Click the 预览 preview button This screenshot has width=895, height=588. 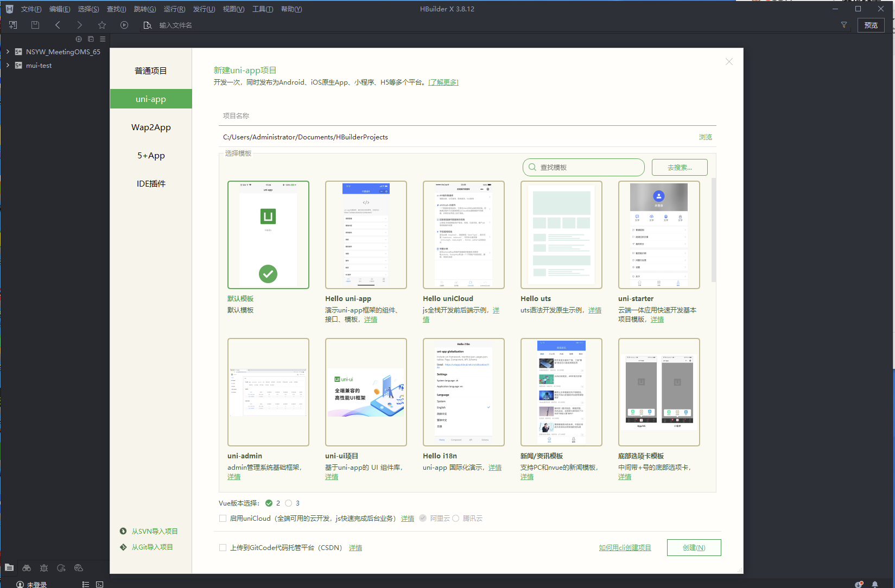pyautogui.click(x=871, y=25)
